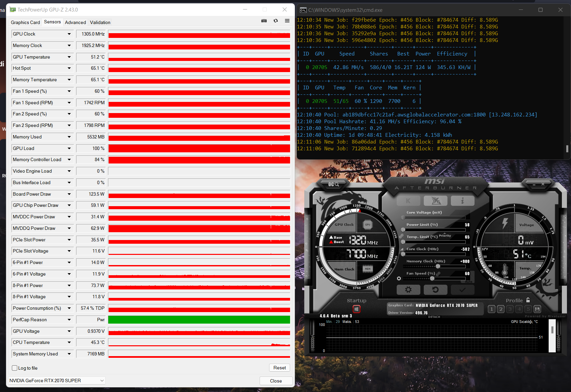Switch to the Sensors tab
This screenshot has width=571, height=392.
coord(52,22)
